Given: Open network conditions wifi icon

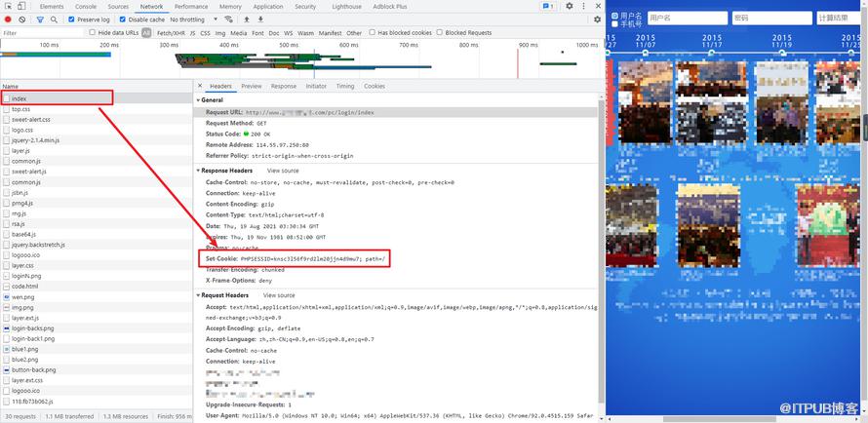Looking at the screenshot, I should point(228,19).
